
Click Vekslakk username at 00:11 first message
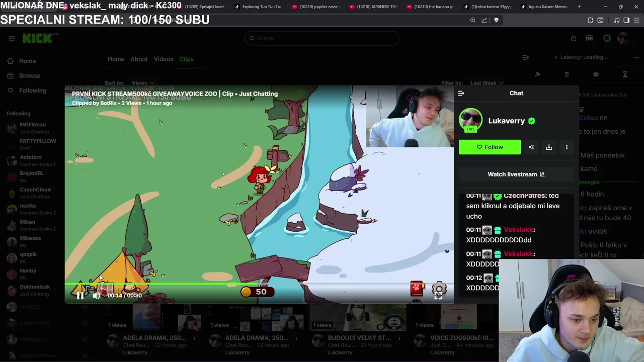(x=518, y=230)
